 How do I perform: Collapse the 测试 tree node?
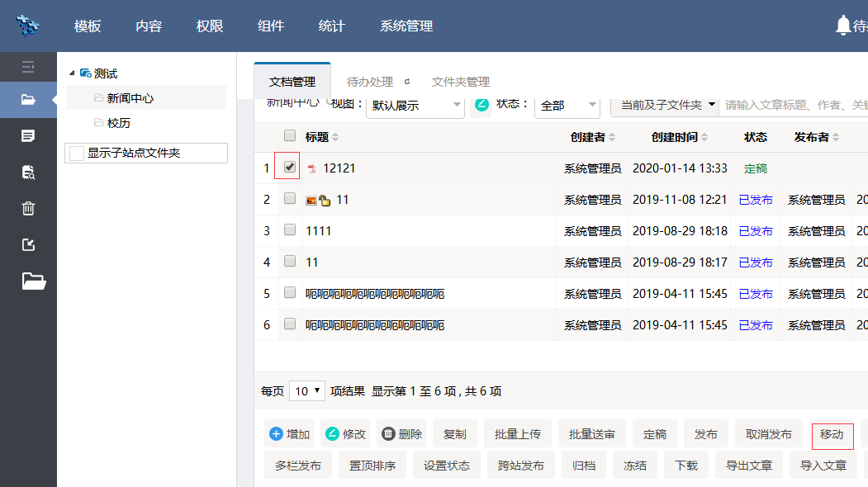[x=72, y=73]
